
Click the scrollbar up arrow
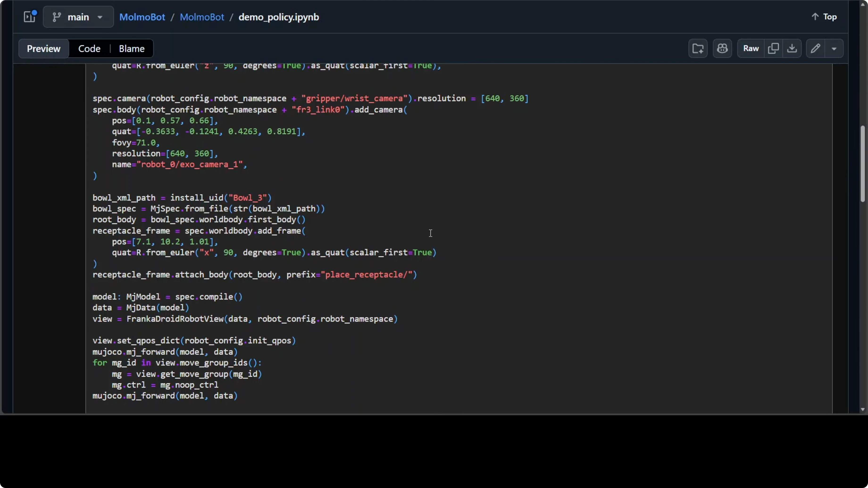pyautogui.click(x=863, y=4)
